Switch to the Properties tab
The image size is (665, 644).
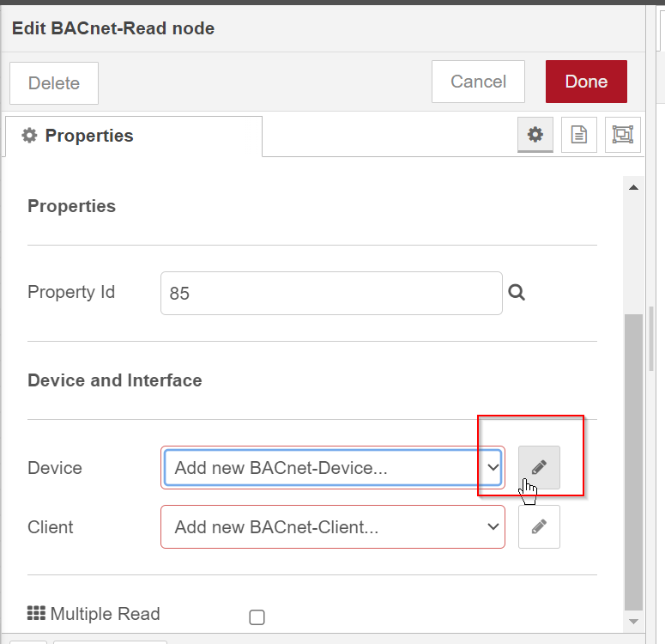[134, 137]
